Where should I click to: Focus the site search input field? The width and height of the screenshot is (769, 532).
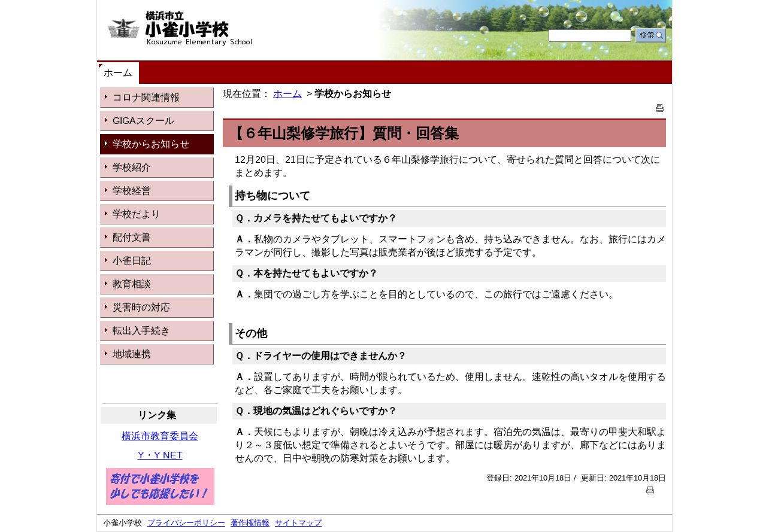point(590,36)
